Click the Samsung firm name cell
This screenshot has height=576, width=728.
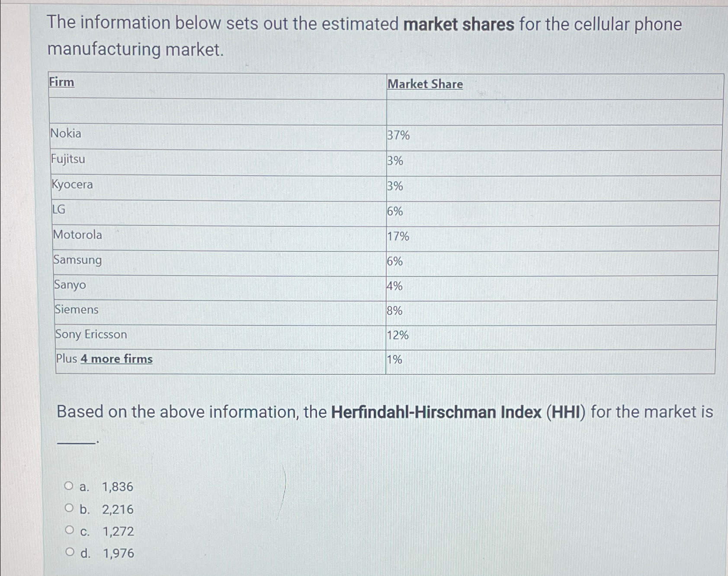77,260
